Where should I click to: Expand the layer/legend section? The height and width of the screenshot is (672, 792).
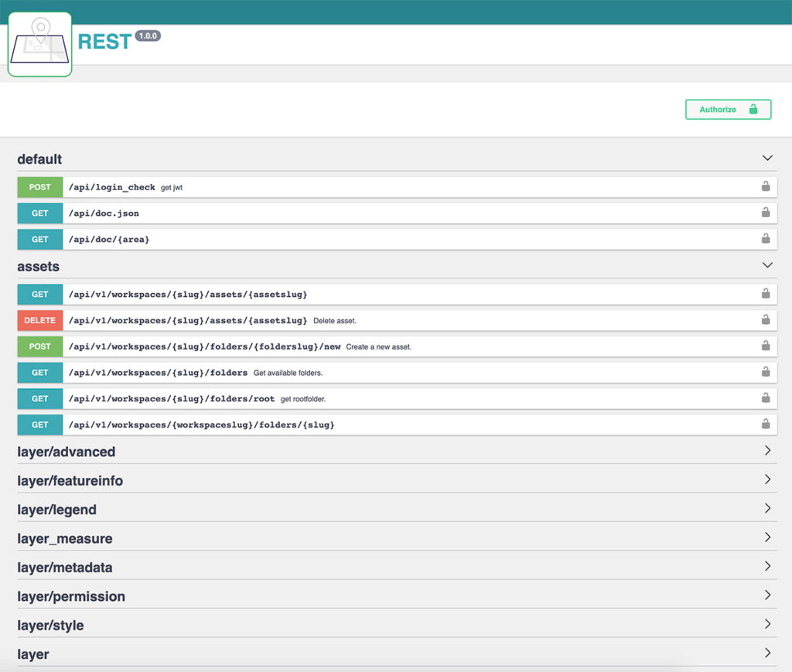(x=766, y=509)
